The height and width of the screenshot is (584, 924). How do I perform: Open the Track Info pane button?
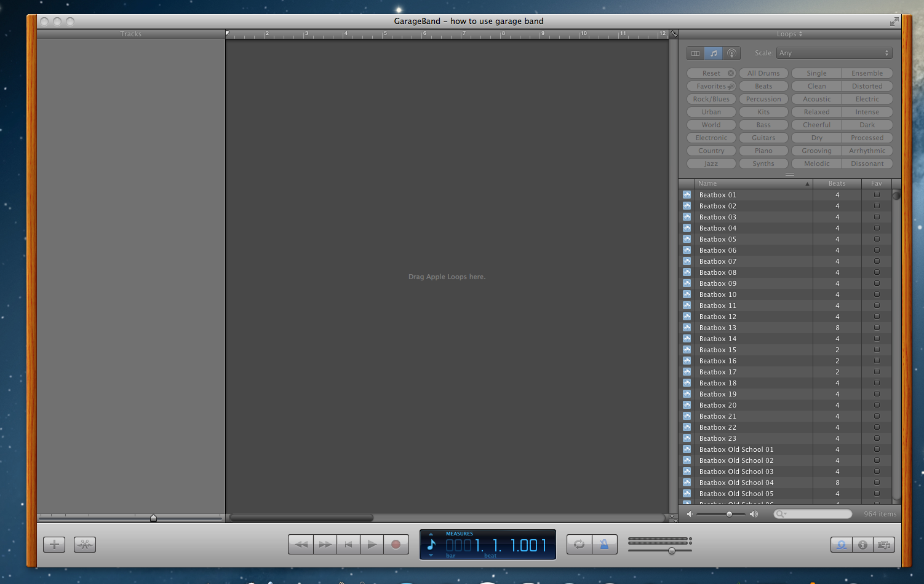tap(862, 545)
